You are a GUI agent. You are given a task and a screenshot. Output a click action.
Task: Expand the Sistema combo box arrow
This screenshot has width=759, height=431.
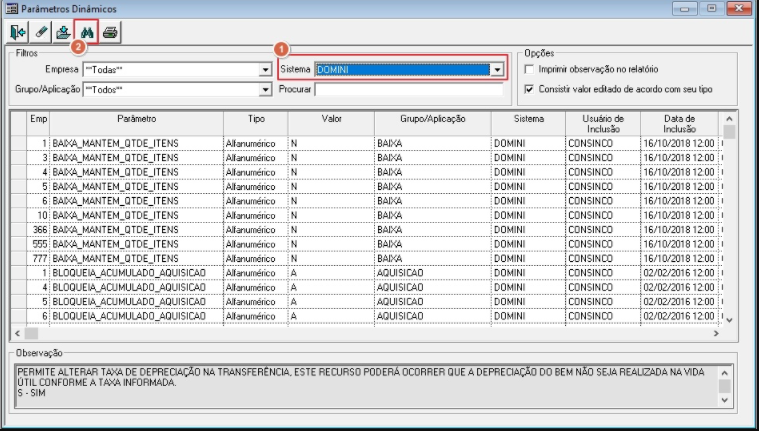497,70
